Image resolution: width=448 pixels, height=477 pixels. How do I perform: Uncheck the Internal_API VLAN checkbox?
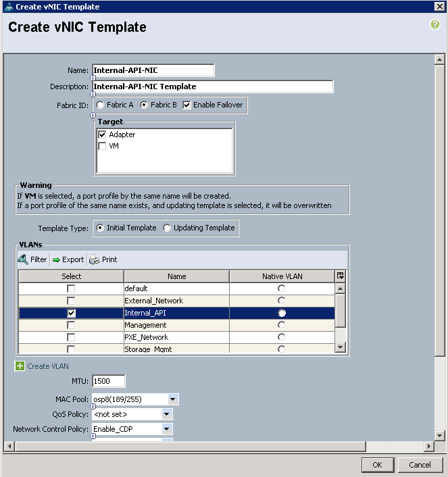tap(71, 313)
